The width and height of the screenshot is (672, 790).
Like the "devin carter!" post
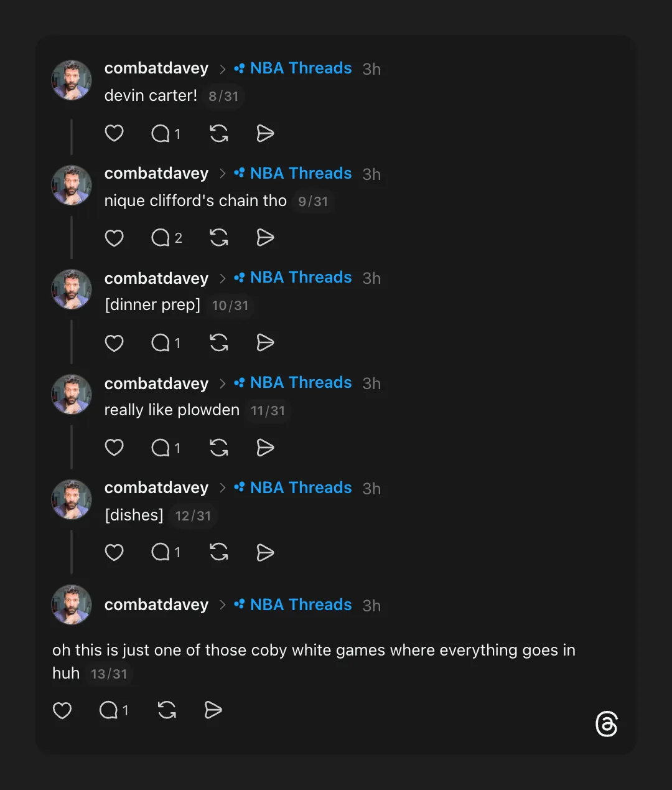(114, 133)
